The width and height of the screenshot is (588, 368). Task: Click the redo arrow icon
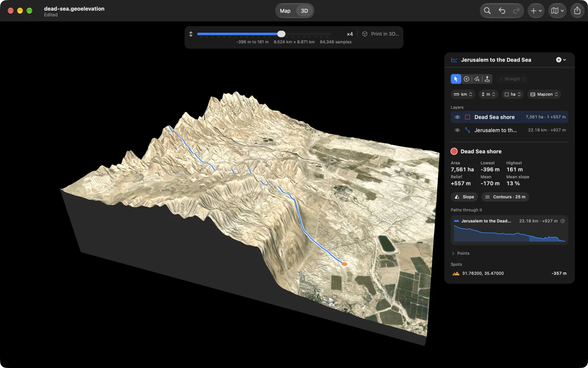point(516,11)
